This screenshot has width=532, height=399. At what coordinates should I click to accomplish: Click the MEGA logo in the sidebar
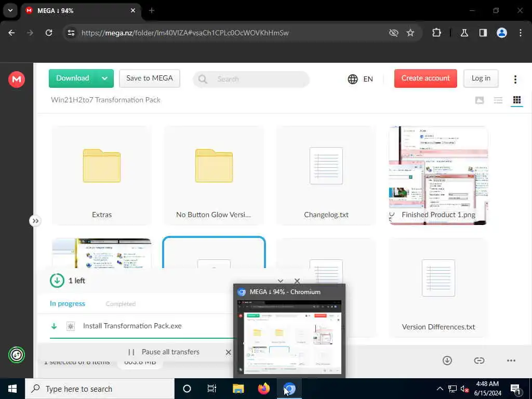coord(16,79)
